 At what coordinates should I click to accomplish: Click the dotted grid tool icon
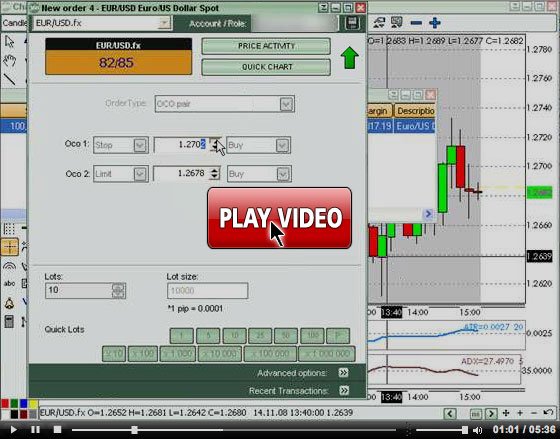9,229
